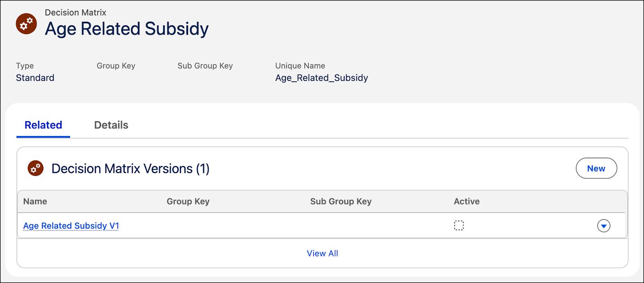Click the Age Related Subsidy page title
This screenshot has height=283, width=644.
pos(127,28)
